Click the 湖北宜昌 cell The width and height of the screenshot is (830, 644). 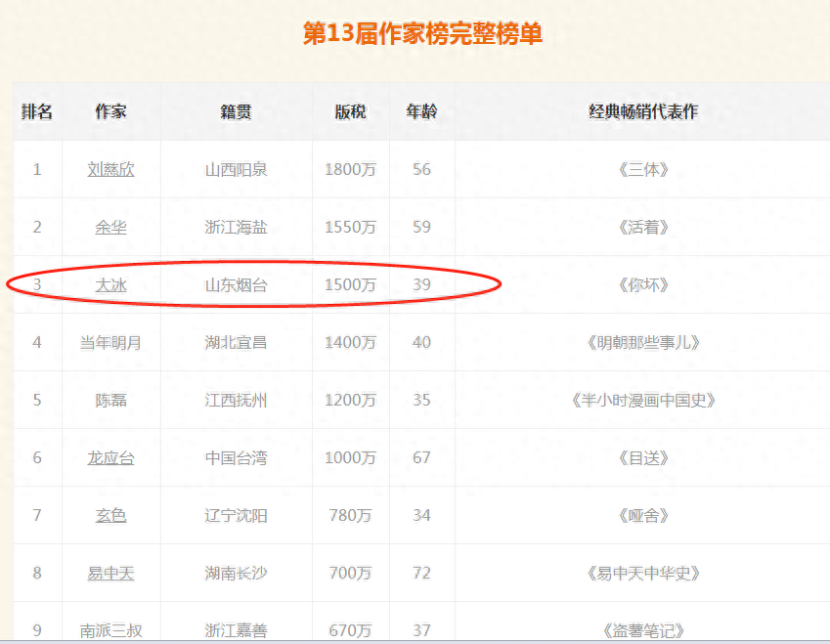click(236, 342)
